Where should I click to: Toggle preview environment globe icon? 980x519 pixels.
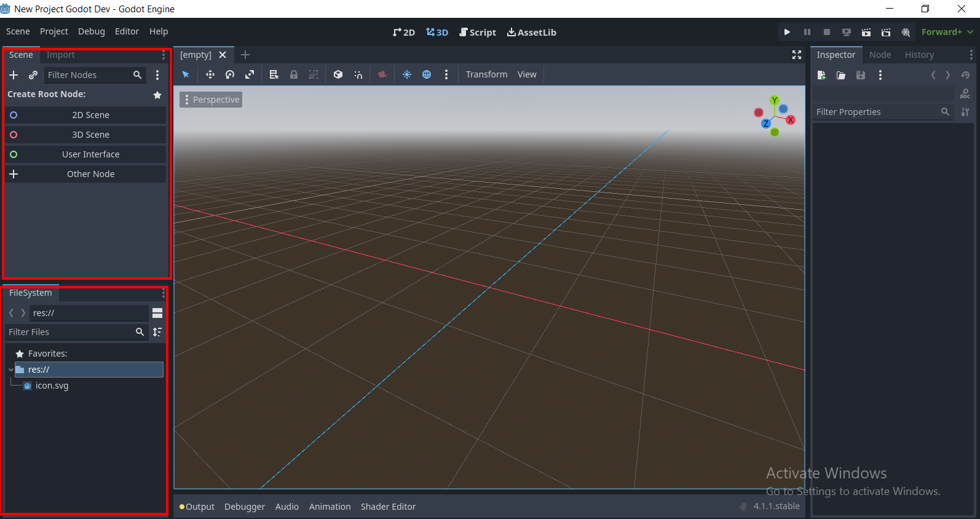pyautogui.click(x=427, y=74)
